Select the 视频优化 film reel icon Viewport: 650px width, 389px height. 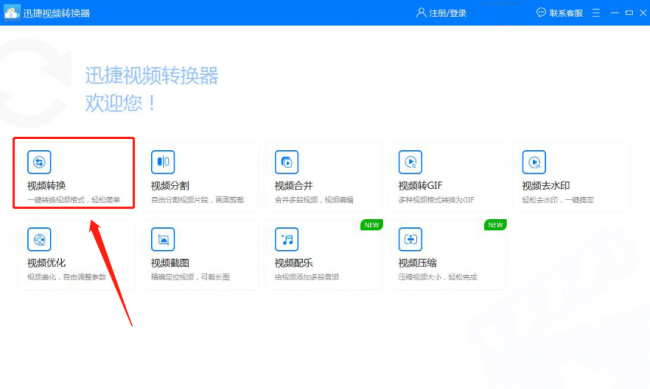[39, 239]
